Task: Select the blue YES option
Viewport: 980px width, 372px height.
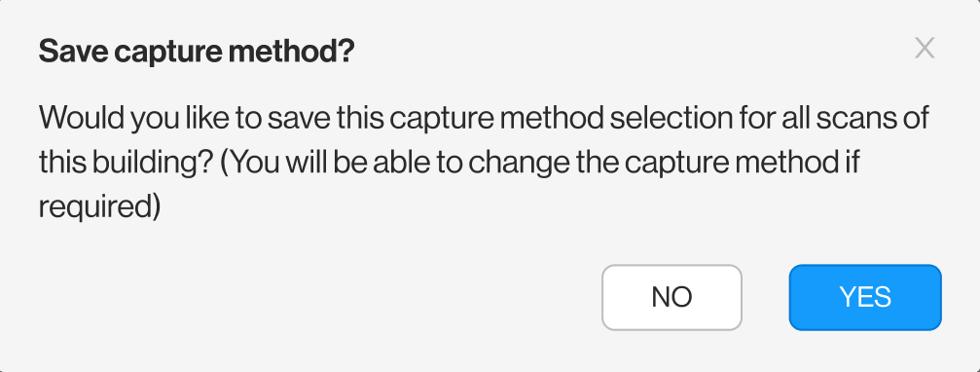Action: click(865, 297)
